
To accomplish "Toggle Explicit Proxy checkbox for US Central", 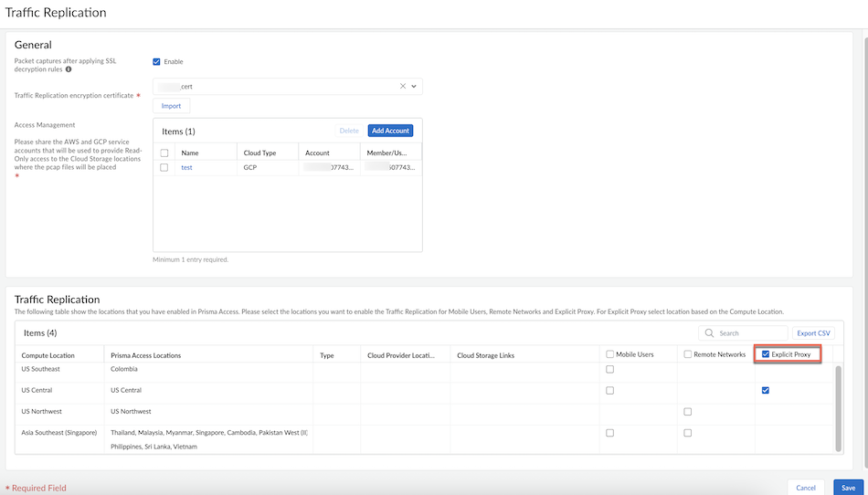I will pos(765,390).
